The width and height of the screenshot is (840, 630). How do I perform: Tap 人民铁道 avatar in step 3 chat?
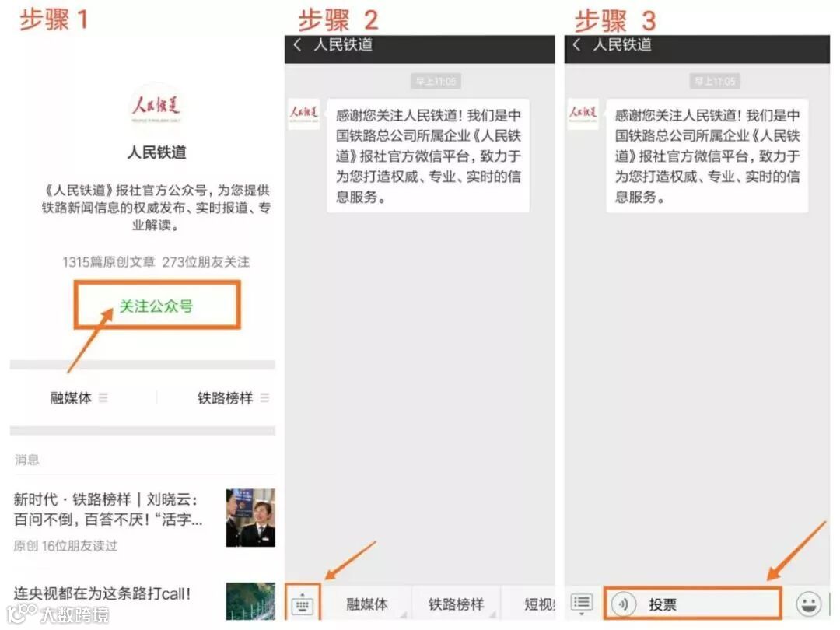click(x=583, y=114)
